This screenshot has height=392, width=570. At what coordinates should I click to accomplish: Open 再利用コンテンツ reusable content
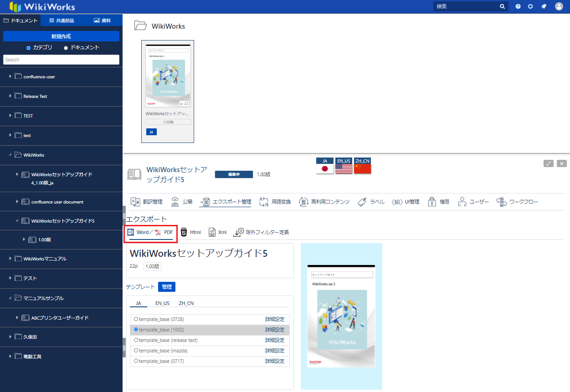304,202
